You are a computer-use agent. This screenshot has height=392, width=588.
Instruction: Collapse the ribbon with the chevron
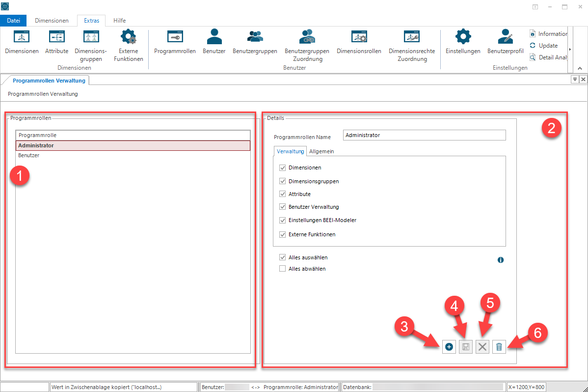(580, 68)
